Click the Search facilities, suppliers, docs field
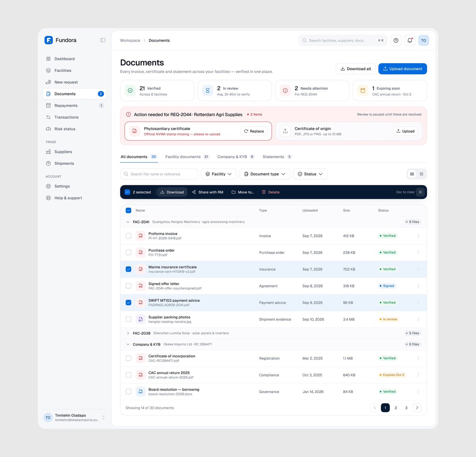Image resolution: width=476 pixels, height=457 pixels. (x=343, y=40)
